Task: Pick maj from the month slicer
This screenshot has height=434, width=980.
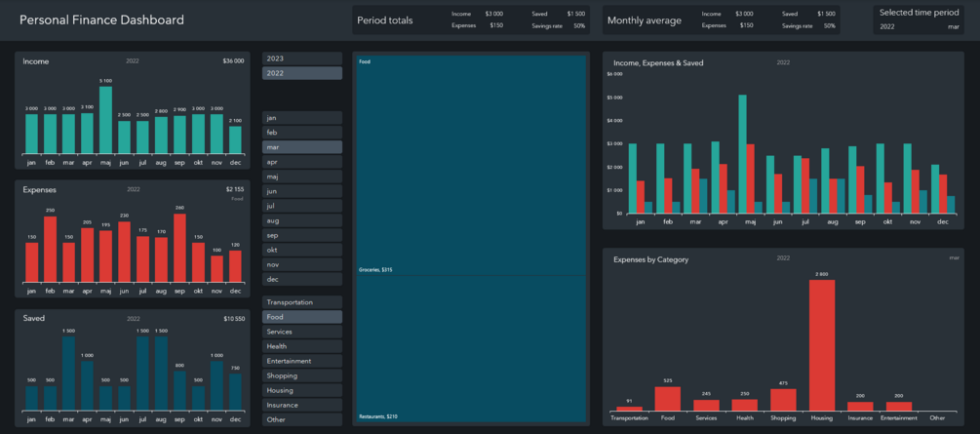Action: point(302,177)
